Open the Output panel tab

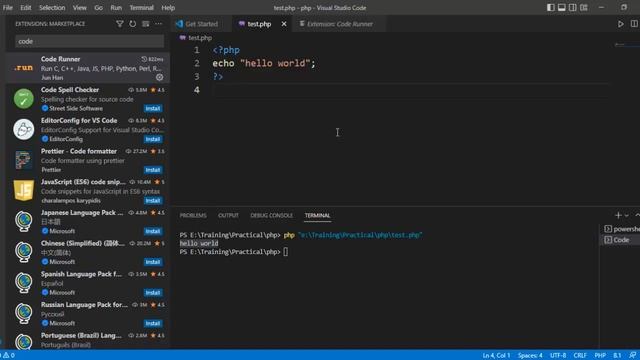click(228, 215)
